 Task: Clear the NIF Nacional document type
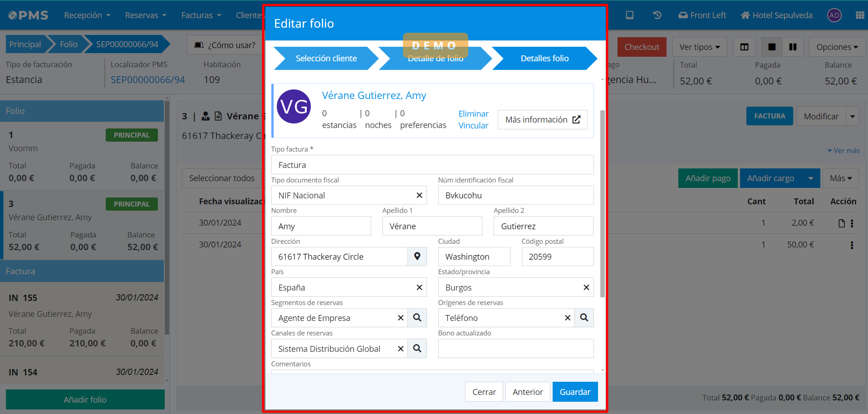pos(419,195)
